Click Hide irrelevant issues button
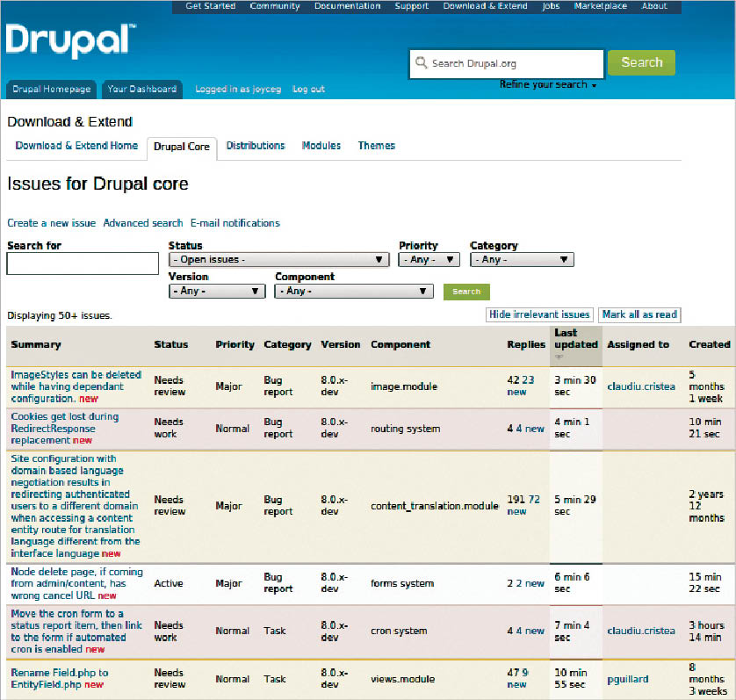The width and height of the screenshot is (736, 700). (539, 314)
